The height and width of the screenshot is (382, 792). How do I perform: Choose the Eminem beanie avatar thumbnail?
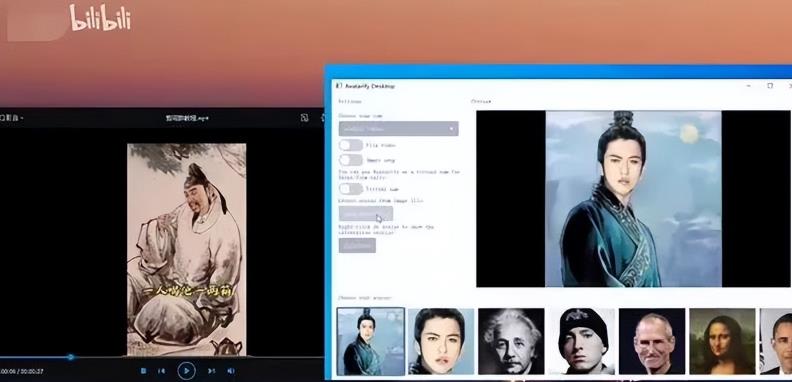point(581,341)
